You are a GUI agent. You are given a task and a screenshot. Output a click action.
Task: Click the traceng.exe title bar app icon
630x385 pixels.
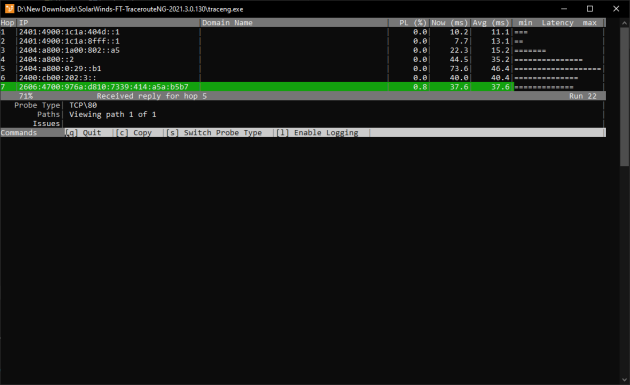tap(9, 8)
